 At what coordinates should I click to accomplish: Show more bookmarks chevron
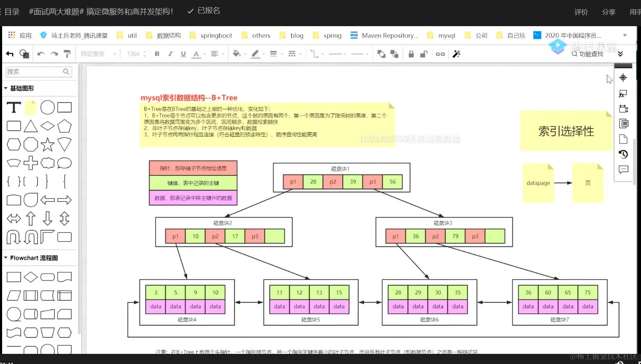click(625, 35)
